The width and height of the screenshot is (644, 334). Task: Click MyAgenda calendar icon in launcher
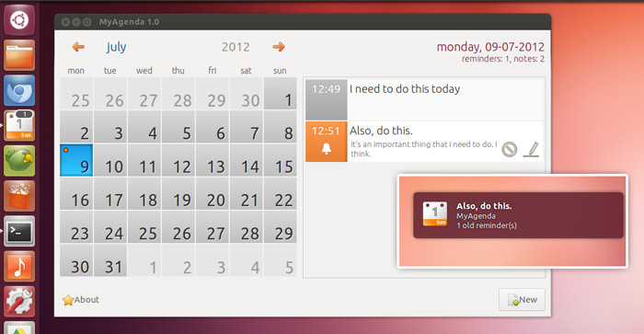(x=19, y=125)
